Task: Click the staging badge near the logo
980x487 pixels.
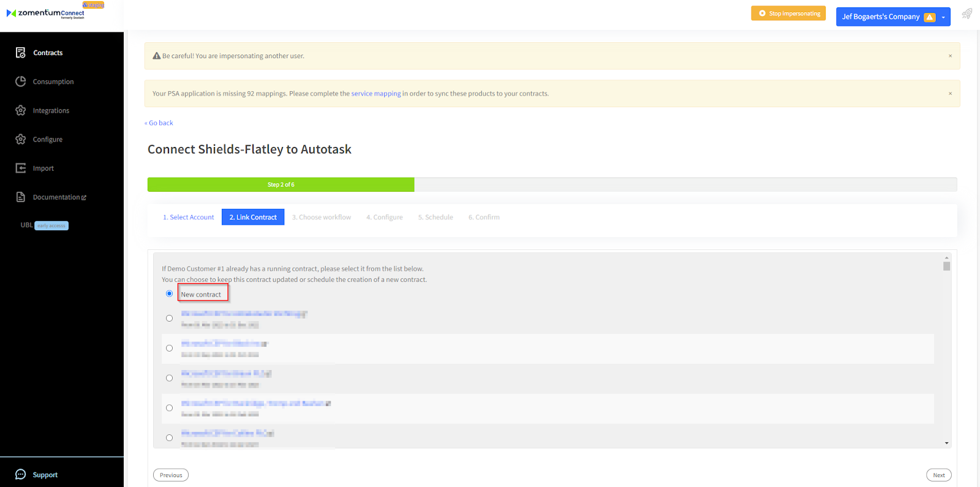Action: pyautogui.click(x=94, y=5)
